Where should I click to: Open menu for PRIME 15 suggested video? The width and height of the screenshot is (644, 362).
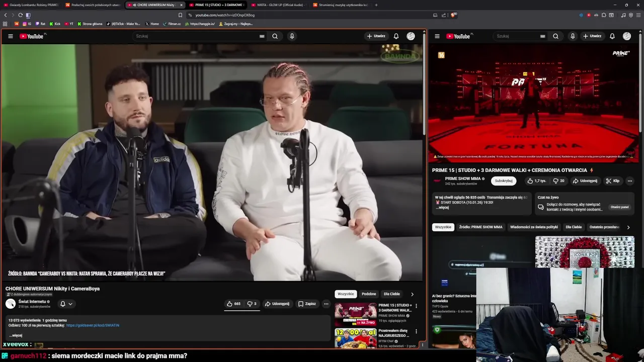[x=416, y=306]
